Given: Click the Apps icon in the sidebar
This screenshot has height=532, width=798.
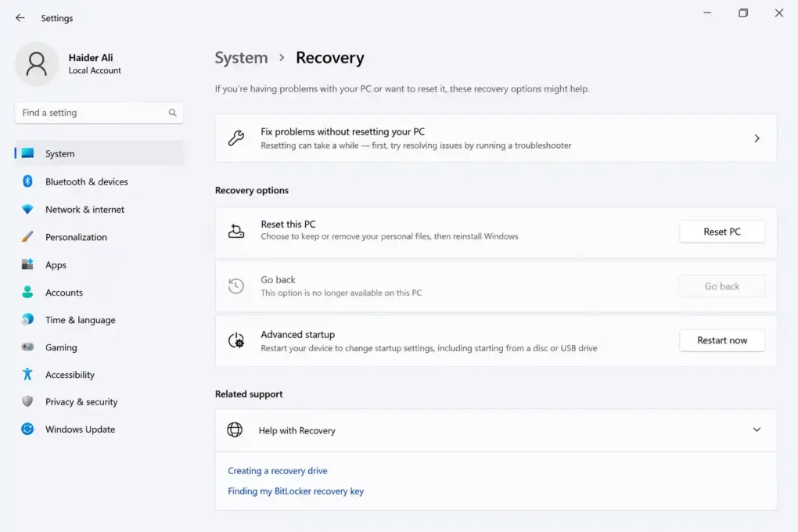Looking at the screenshot, I should pyautogui.click(x=27, y=264).
